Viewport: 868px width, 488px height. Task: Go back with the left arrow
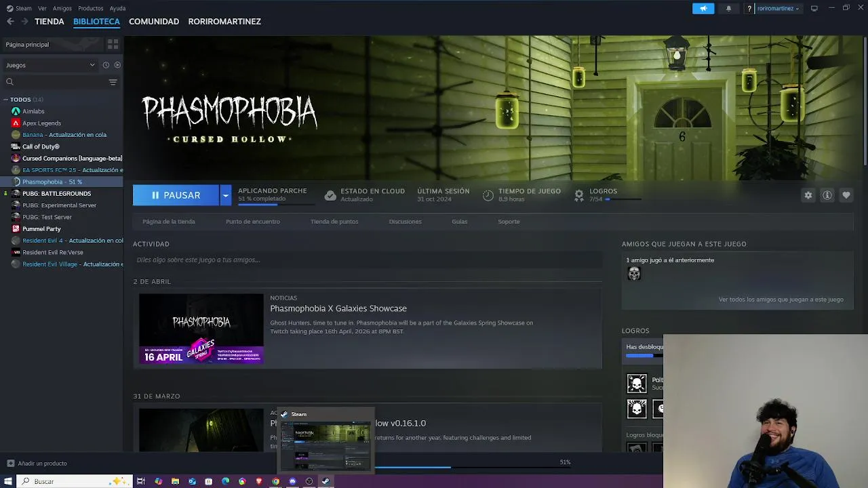pos(10,22)
